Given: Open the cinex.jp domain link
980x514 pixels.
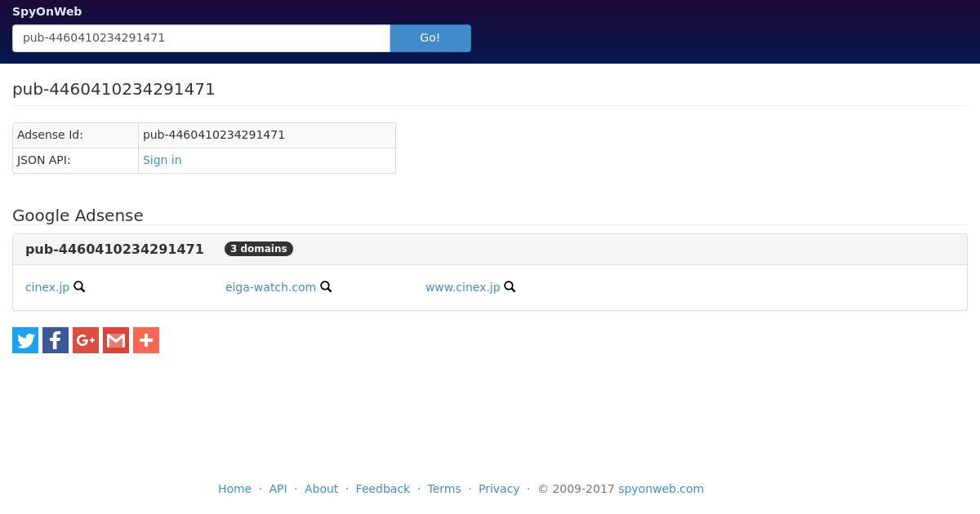Looking at the screenshot, I should tap(47, 287).
